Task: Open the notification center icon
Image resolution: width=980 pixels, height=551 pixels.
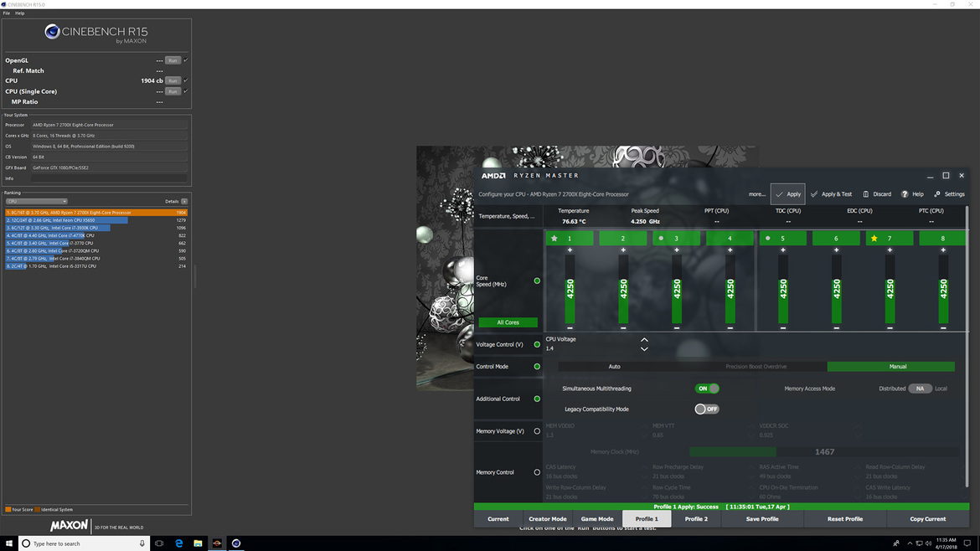Action: [x=967, y=543]
